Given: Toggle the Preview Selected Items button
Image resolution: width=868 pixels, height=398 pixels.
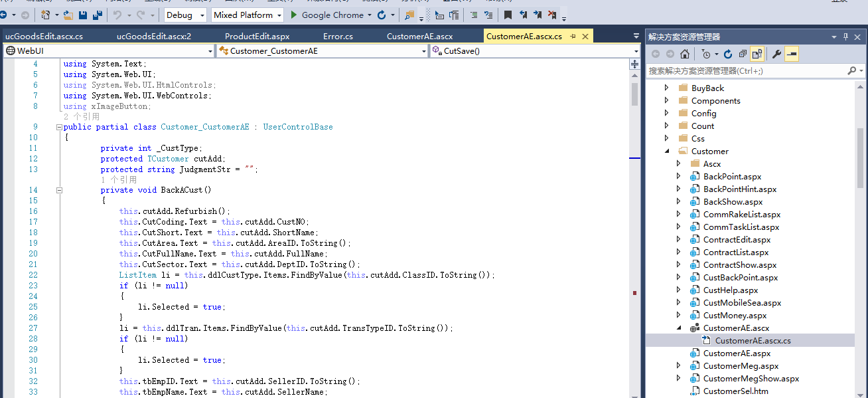Looking at the screenshot, I should coord(791,54).
